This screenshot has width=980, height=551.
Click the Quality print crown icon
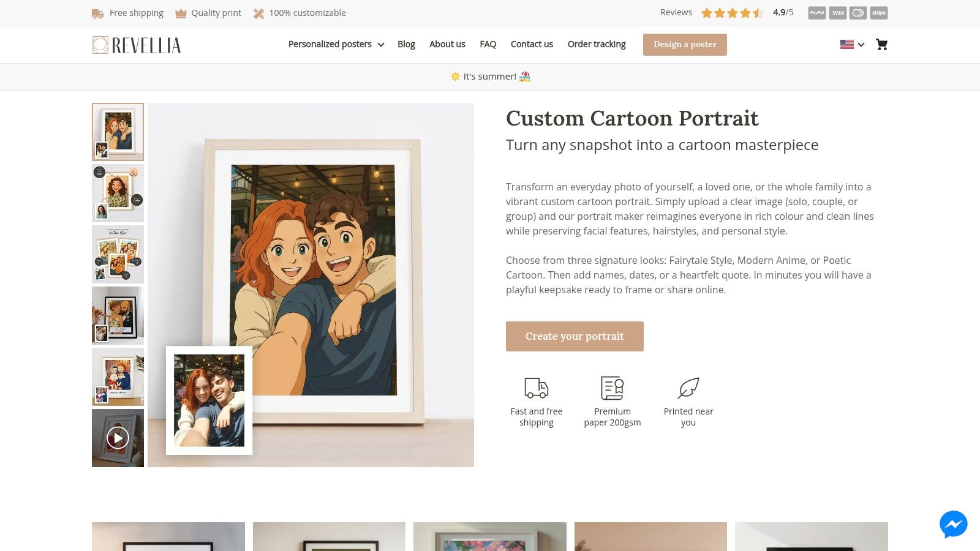[181, 13]
